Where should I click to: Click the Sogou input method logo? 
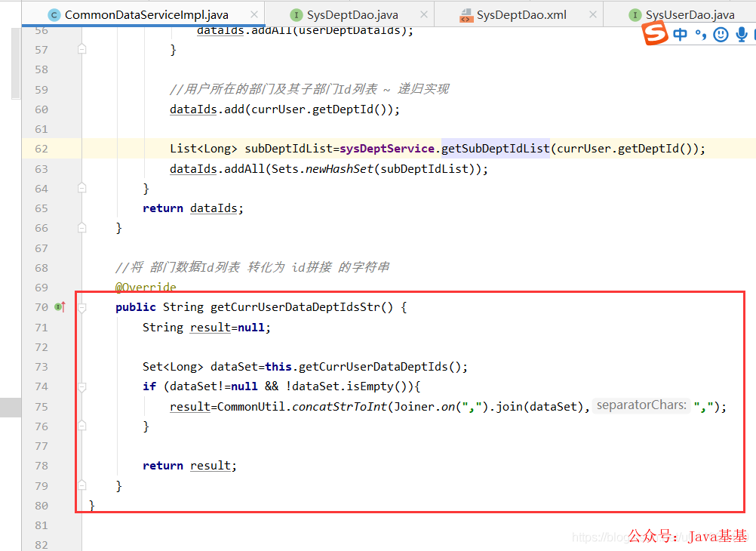click(x=655, y=33)
